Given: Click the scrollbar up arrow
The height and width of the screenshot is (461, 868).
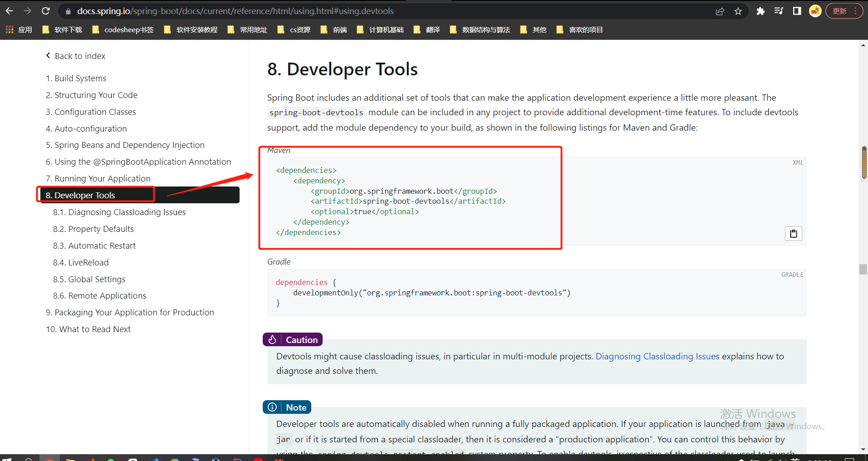Looking at the screenshot, I should (x=863, y=45).
